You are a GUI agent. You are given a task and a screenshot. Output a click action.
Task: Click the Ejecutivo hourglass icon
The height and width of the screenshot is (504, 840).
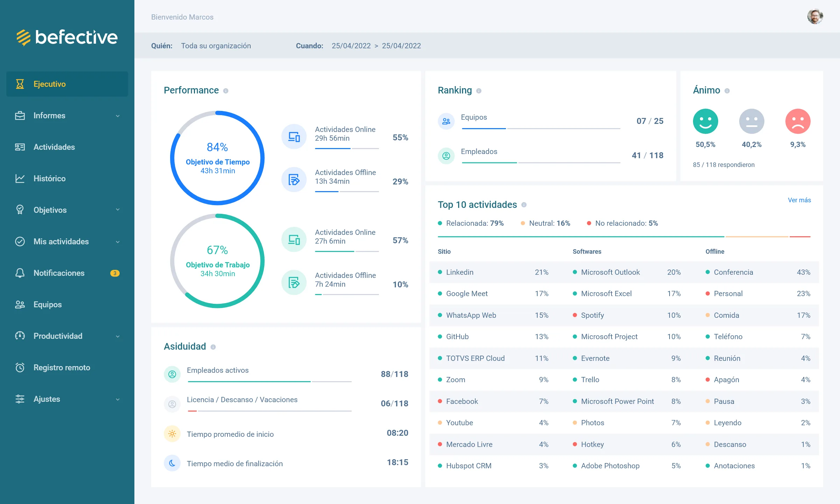20,84
